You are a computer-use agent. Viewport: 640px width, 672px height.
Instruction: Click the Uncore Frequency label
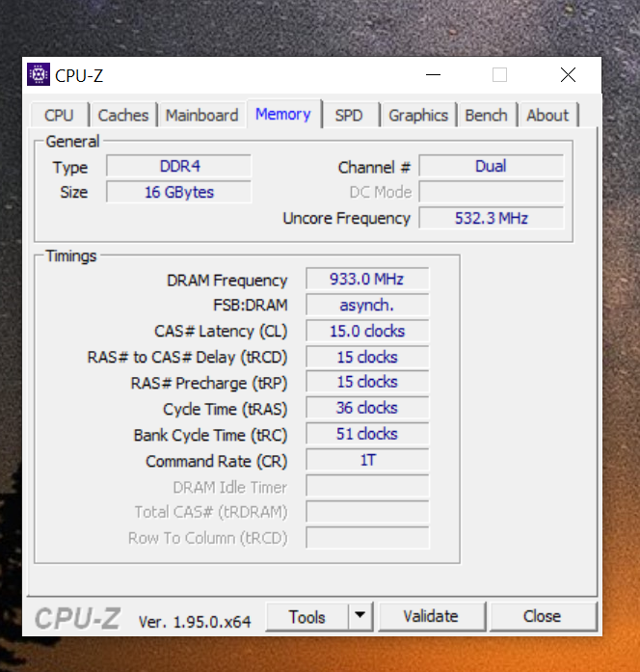click(347, 219)
